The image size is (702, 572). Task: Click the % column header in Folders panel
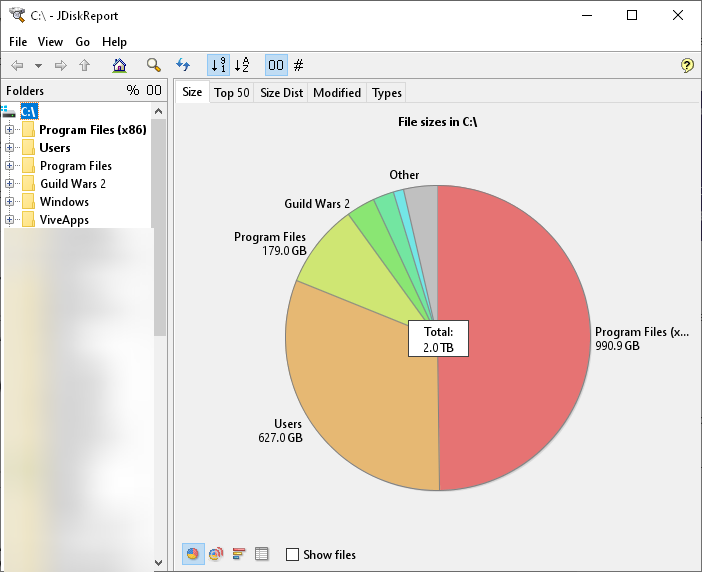click(x=133, y=90)
